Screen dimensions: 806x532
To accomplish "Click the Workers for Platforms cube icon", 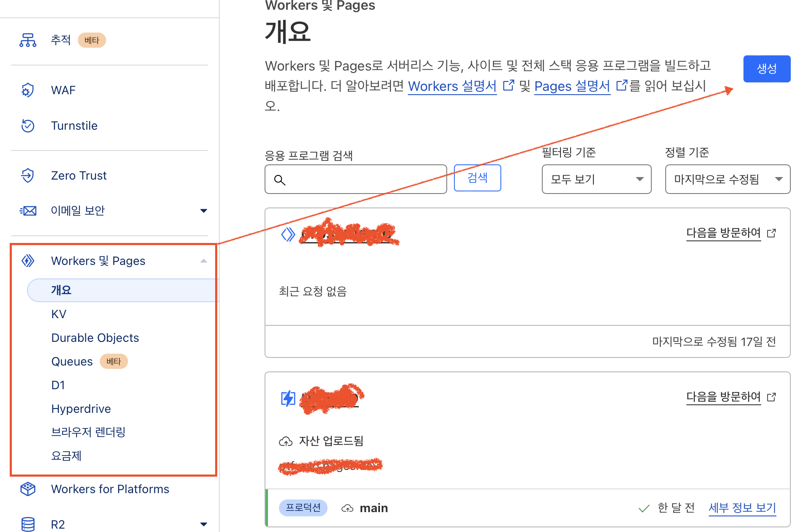I will tap(28, 489).
